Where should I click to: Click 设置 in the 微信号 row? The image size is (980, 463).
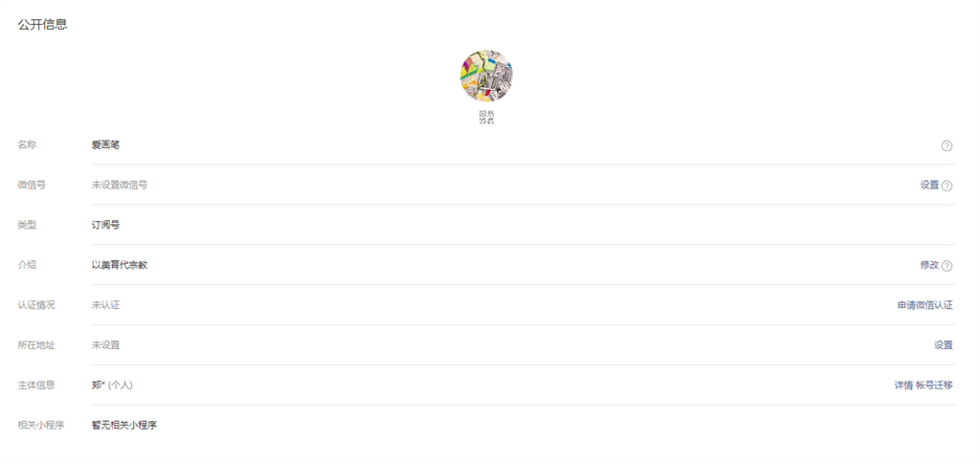tap(929, 185)
